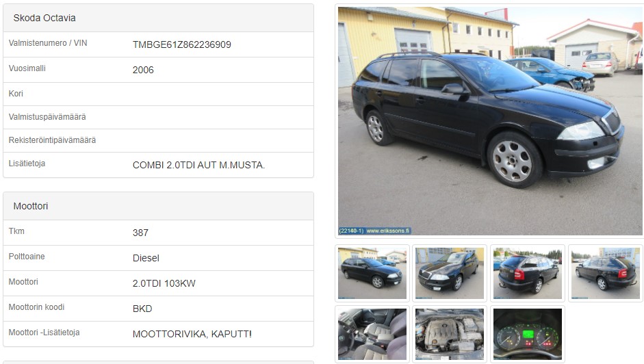Click the Moottori panel header
644x364 pixels.
tap(159, 206)
